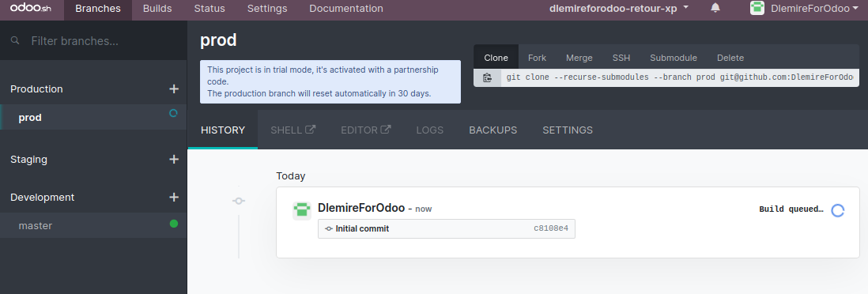Viewport: 868px width, 294px height.
Task: Click the Today date label
Action: [x=291, y=176]
